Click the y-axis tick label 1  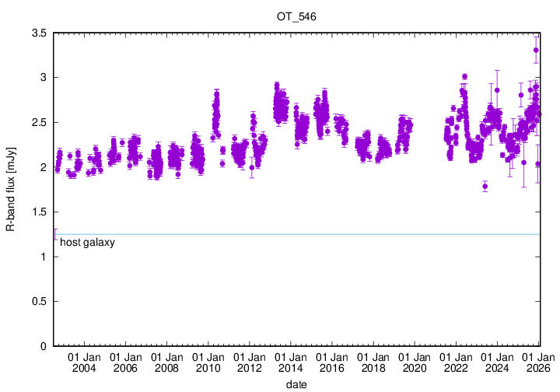coord(44,257)
